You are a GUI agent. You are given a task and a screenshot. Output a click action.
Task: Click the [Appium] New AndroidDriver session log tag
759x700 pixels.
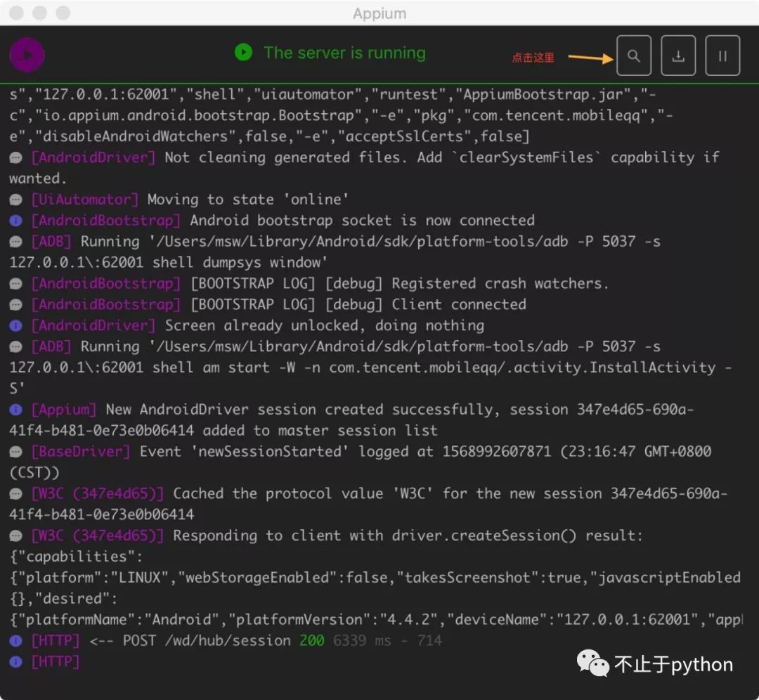click(64, 410)
